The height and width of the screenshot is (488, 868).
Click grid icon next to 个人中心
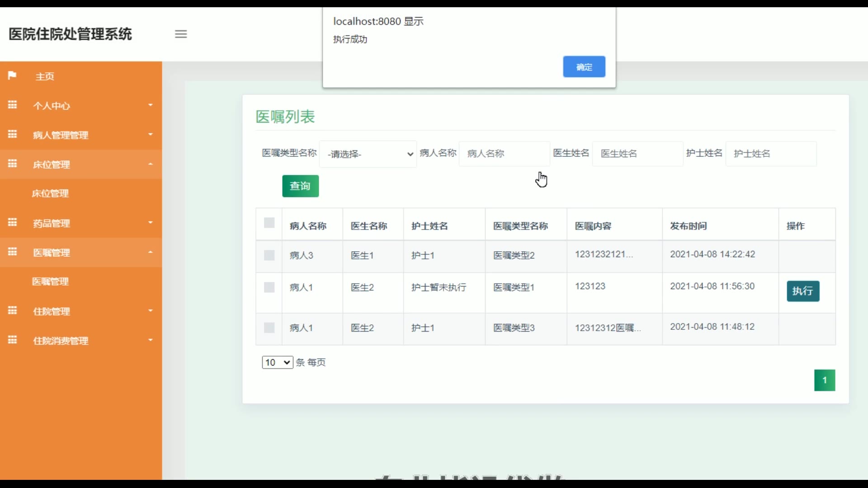[12, 105]
